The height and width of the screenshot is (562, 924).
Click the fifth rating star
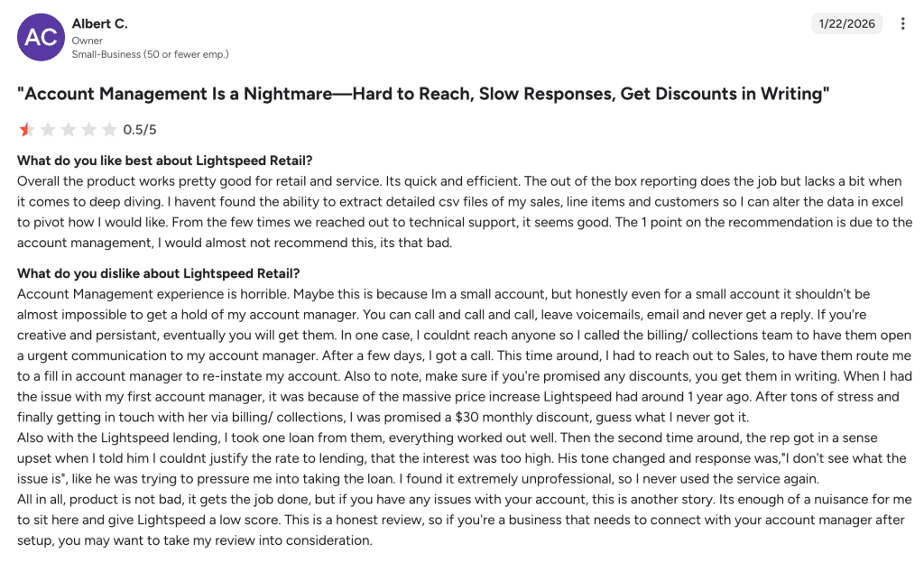[109, 130]
